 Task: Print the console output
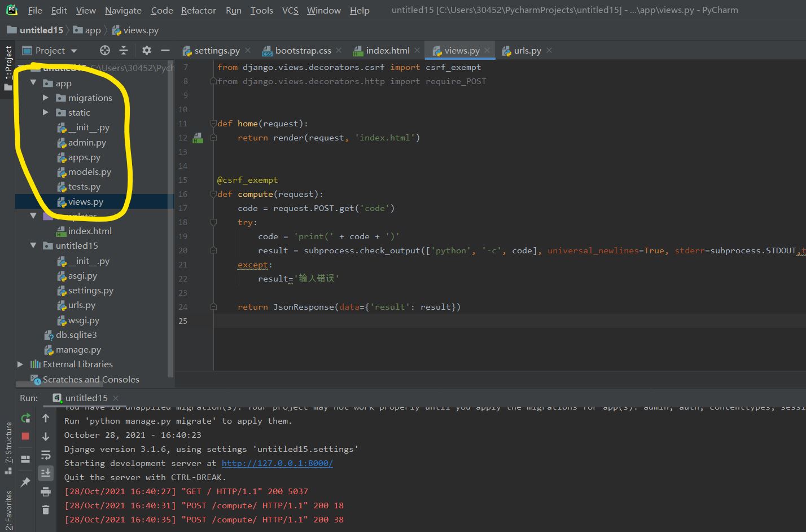click(x=46, y=492)
